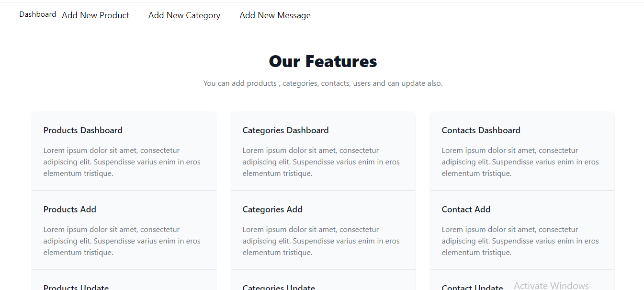Image resolution: width=644 pixels, height=290 pixels.
Task: Select the Products Add card
Action: click(124, 230)
